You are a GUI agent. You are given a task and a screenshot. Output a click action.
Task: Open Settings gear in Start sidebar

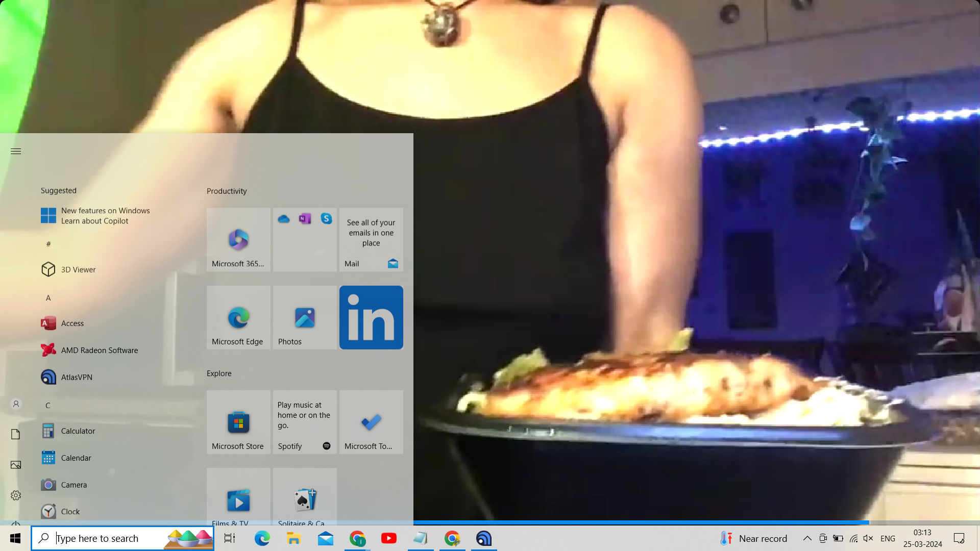coord(16,495)
